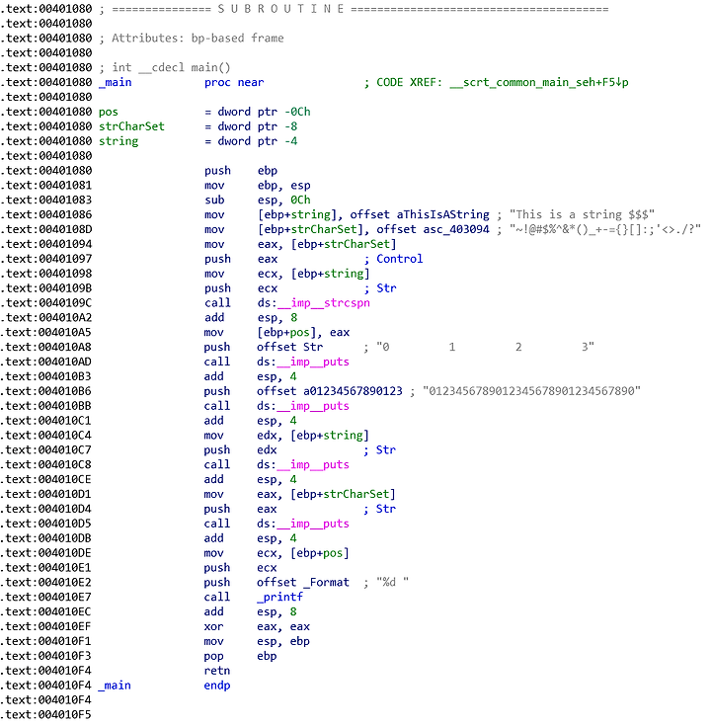Open the asc_403094 offset reference
The width and height of the screenshot is (711, 728).
(x=456, y=229)
